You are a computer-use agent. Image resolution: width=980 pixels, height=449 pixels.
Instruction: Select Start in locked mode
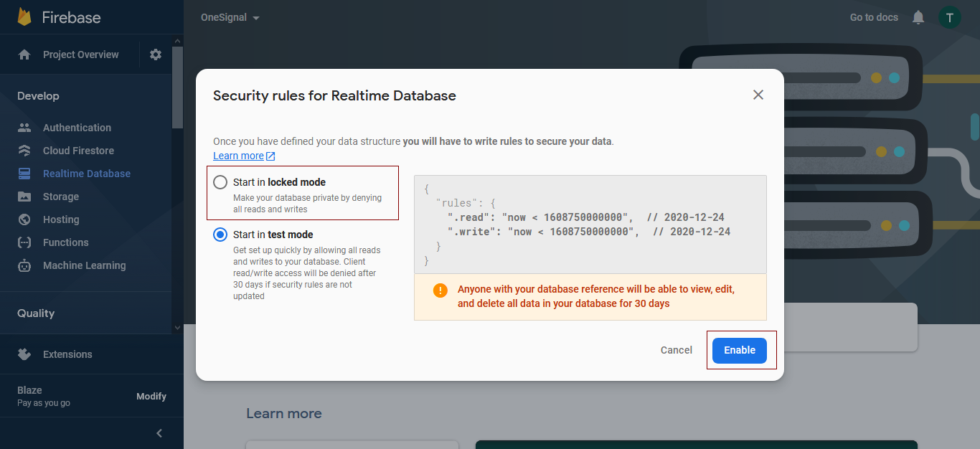[x=220, y=182]
